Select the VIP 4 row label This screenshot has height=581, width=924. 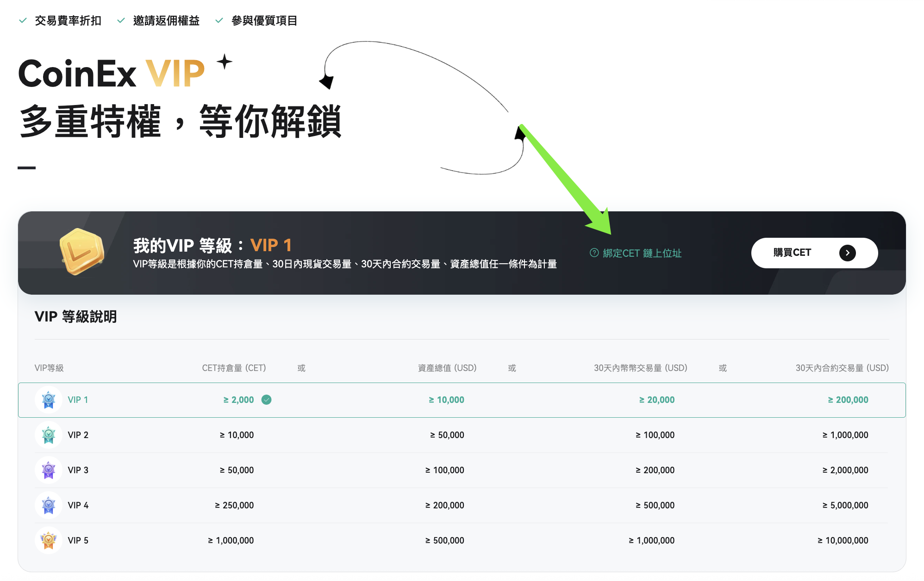point(78,505)
